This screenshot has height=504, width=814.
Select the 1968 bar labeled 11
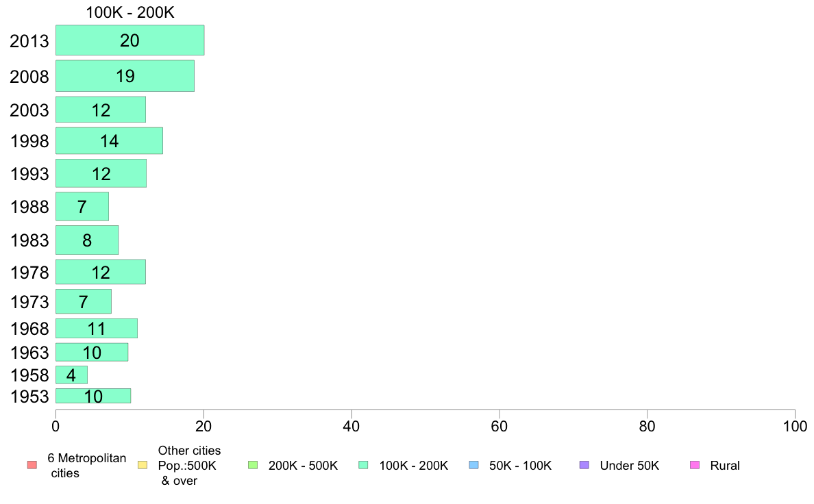(x=97, y=328)
